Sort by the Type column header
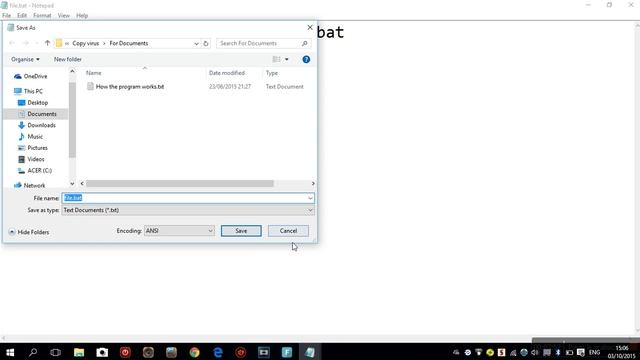This screenshot has width=640, height=360. (x=272, y=73)
